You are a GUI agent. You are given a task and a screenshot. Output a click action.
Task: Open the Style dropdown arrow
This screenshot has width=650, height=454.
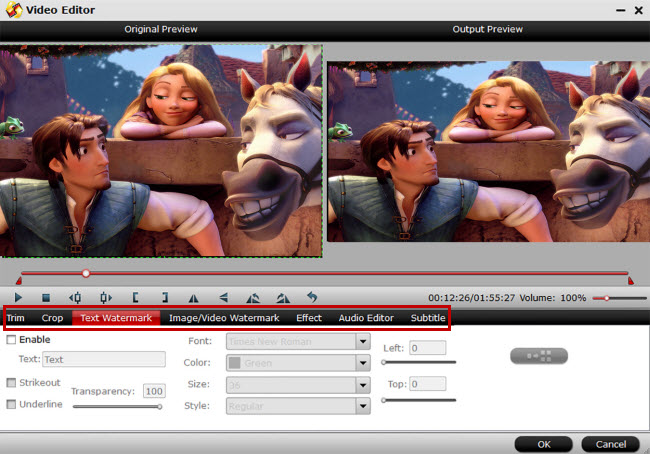point(363,406)
